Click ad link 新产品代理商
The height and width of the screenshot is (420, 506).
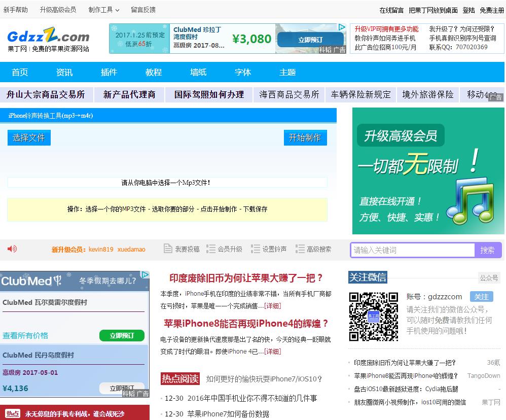click(129, 94)
